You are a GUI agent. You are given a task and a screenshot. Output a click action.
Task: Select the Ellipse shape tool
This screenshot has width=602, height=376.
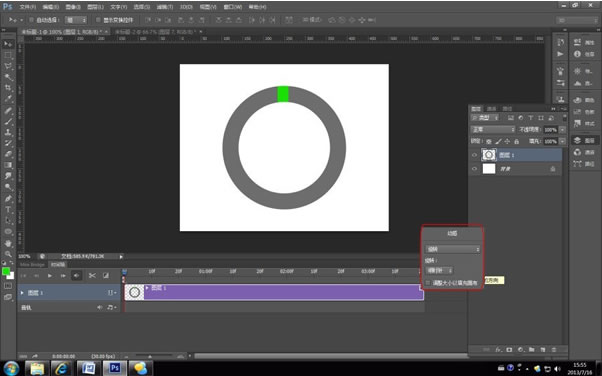(x=8, y=232)
